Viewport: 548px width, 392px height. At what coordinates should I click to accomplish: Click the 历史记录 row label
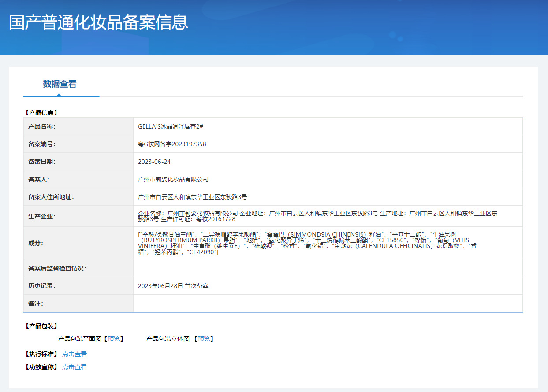[x=42, y=286]
